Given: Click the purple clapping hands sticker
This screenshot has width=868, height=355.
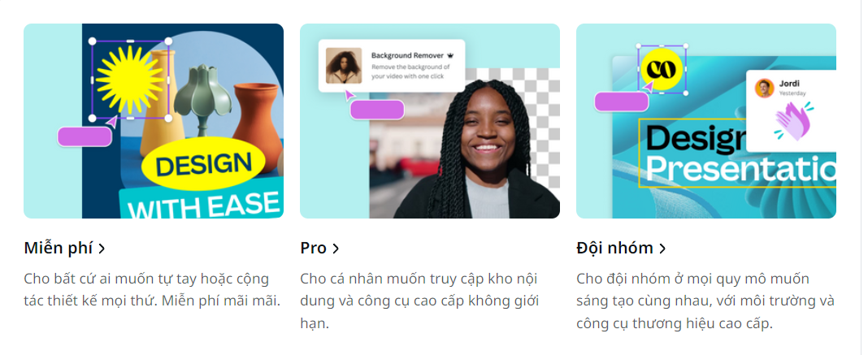Looking at the screenshot, I should click(x=793, y=121).
